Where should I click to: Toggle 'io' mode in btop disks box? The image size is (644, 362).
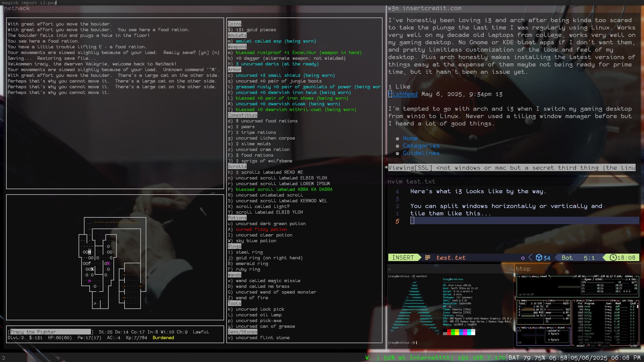point(566,301)
